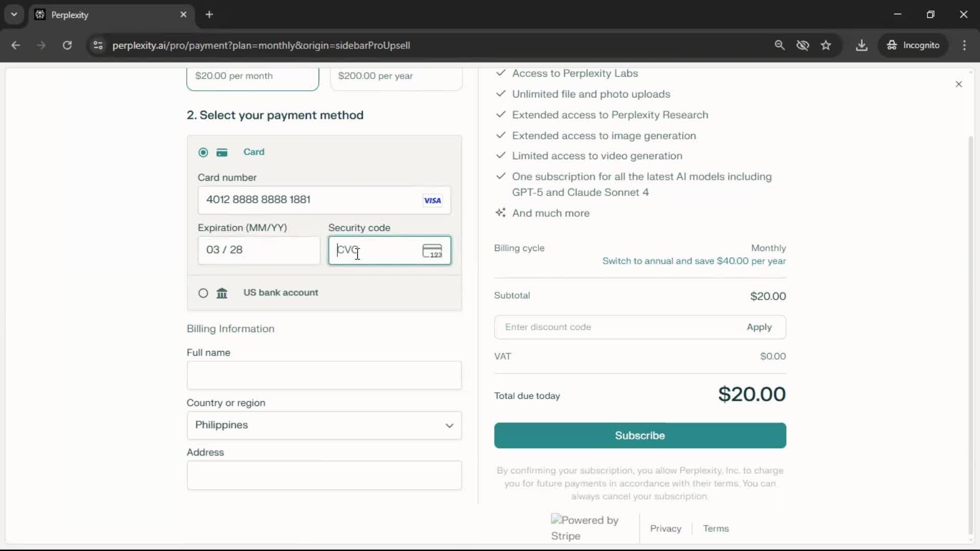The image size is (980, 551).
Task: Bookmark this page with the star icon
Action: pyautogui.click(x=826, y=45)
